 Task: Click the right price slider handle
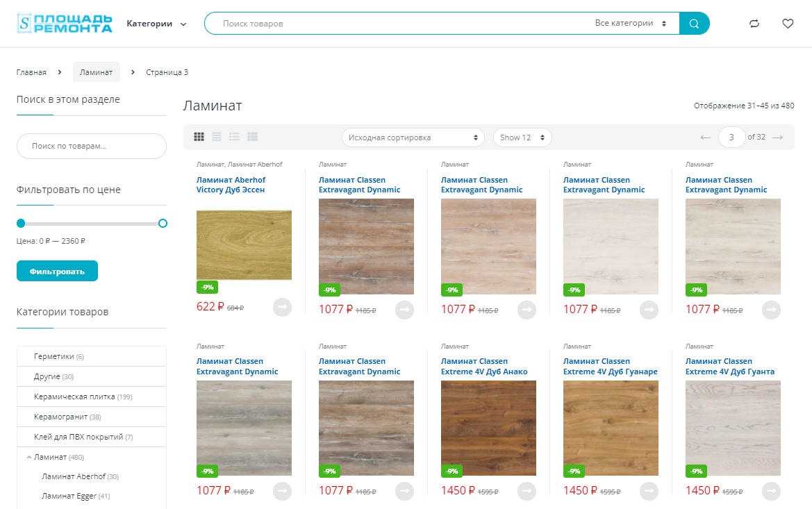click(x=163, y=223)
